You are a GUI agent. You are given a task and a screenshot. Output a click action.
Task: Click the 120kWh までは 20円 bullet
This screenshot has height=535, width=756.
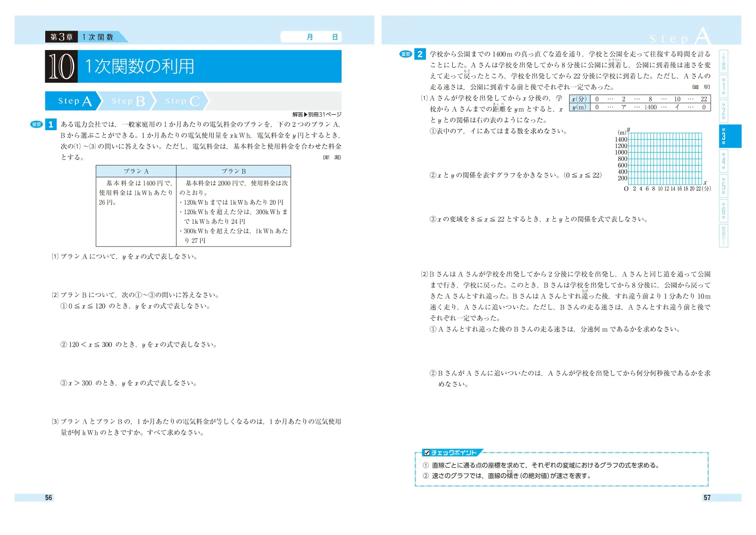tap(232, 203)
